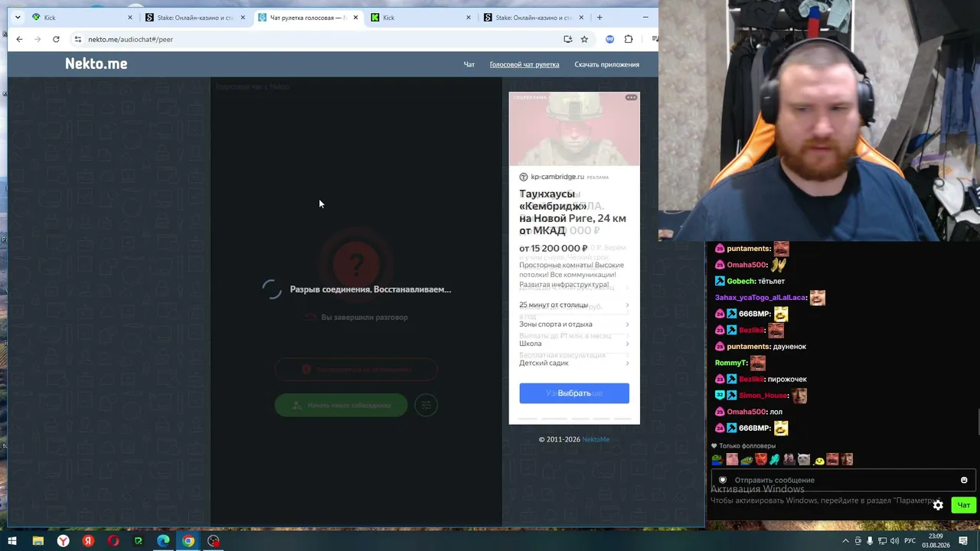Image resolution: width=980 pixels, height=551 pixels.
Task: Open the Чат link in site header
Action: [x=469, y=64]
